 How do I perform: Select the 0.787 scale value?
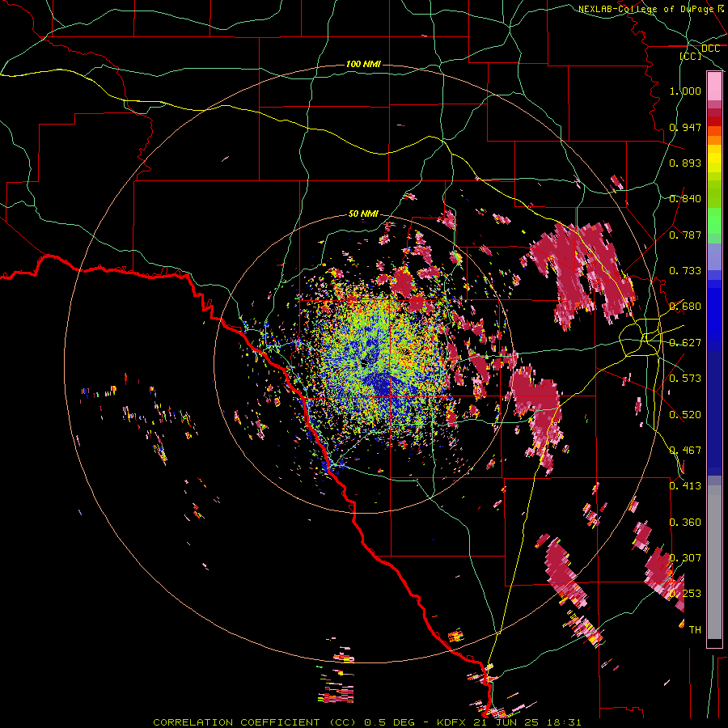685,235
